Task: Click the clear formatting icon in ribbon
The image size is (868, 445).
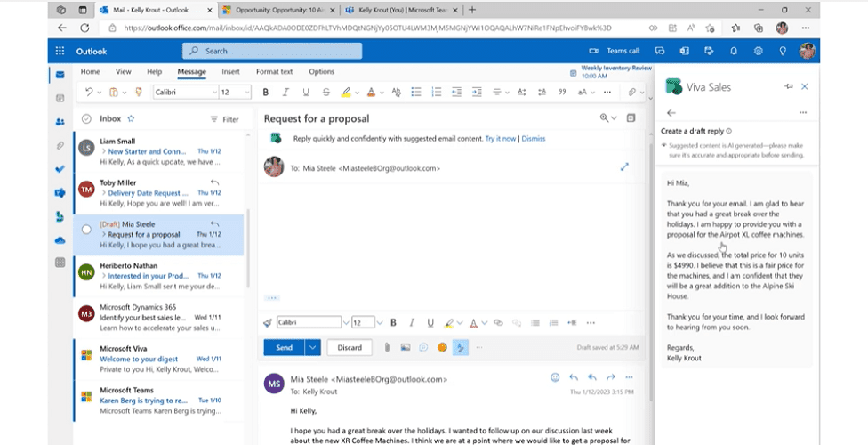Action: [x=396, y=93]
